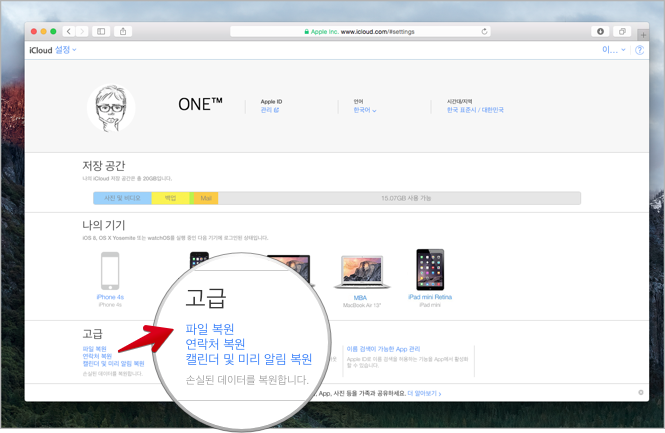Viewport: 665px width, 433px height.
Task: Open the Apple ID 관리 link
Action: point(270,110)
